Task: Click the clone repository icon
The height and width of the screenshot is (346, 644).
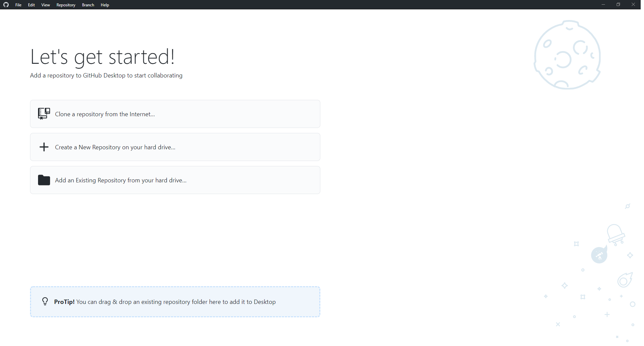Action: pyautogui.click(x=44, y=114)
